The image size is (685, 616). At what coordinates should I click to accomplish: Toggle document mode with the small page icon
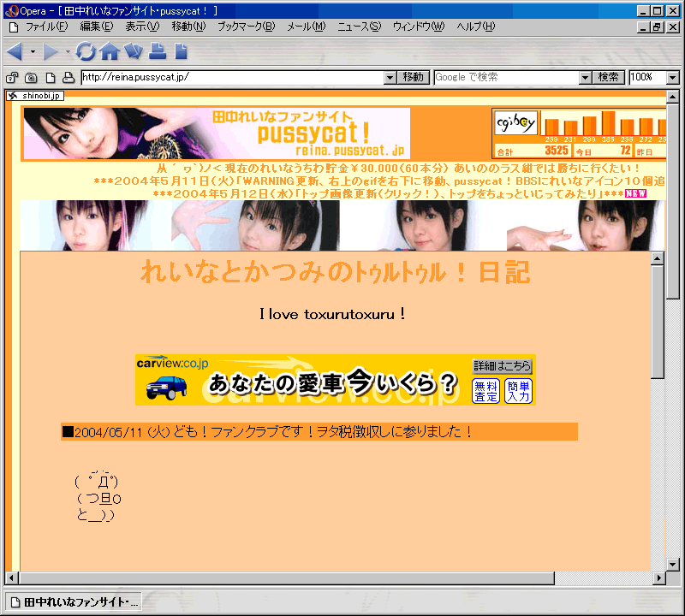pos(51,78)
